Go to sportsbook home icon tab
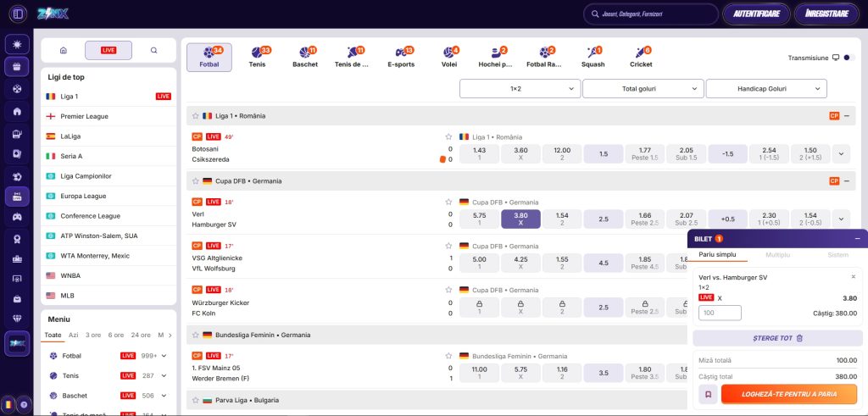 [x=63, y=50]
